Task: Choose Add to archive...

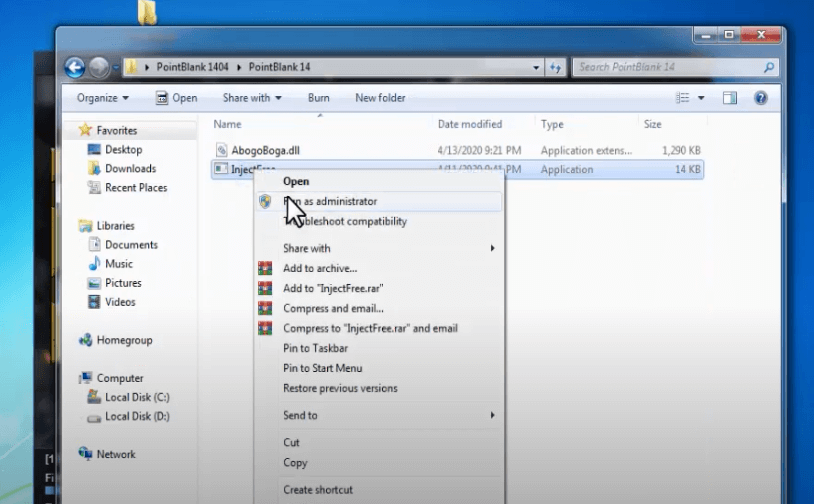Action: (379, 268)
